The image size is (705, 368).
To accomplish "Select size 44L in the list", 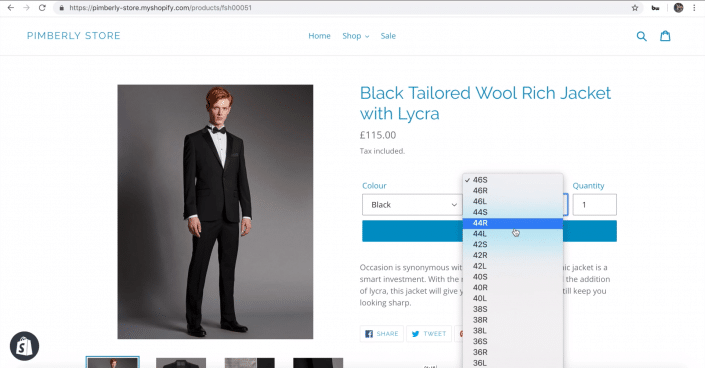I will click(x=513, y=234).
